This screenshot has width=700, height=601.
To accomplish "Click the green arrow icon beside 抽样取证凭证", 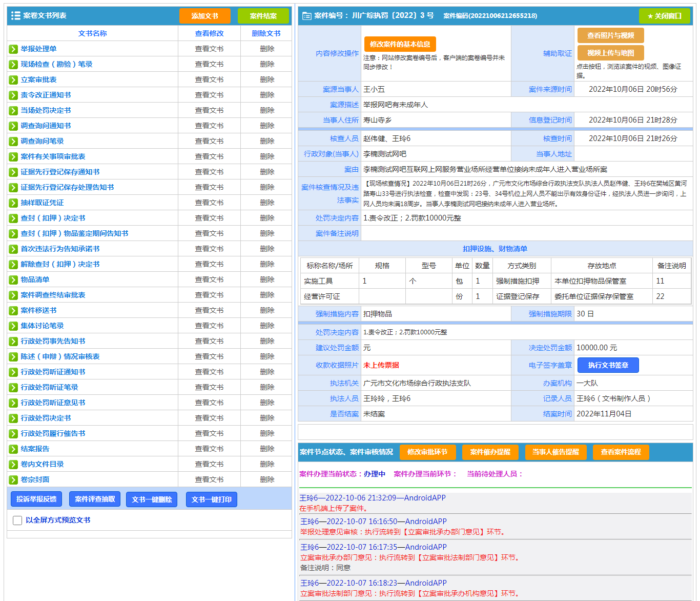I will [13, 203].
